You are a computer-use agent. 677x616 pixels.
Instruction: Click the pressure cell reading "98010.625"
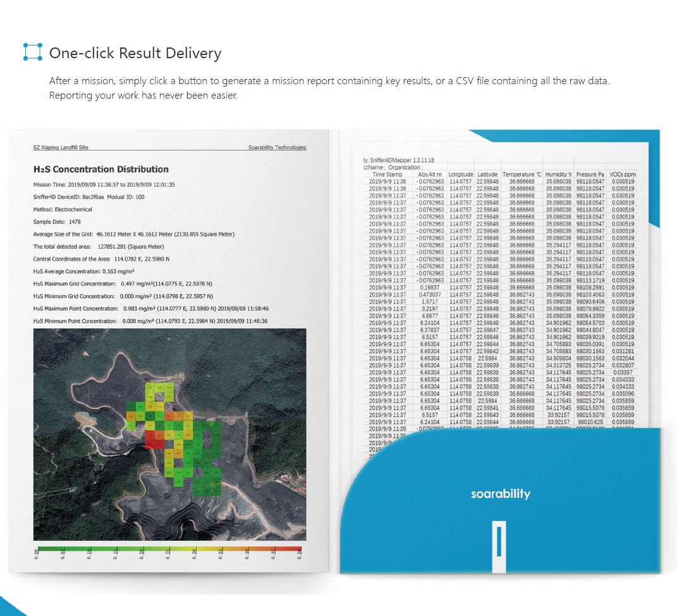(590, 422)
